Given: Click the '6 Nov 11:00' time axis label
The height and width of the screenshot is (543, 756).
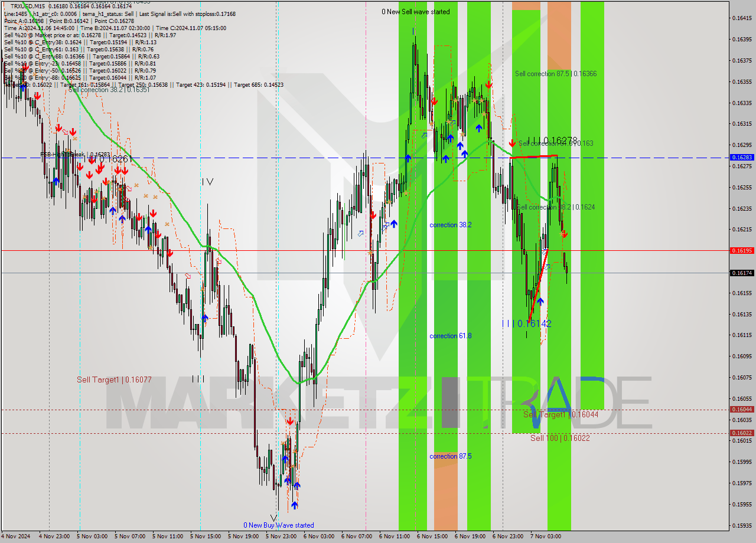Looking at the screenshot, I should click(x=395, y=537).
